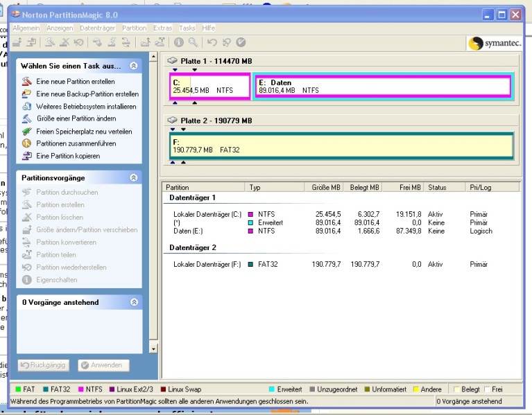The height and width of the screenshot is (415, 532).
Task: Click the magnifier browse toolbar icon
Action: [193, 42]
